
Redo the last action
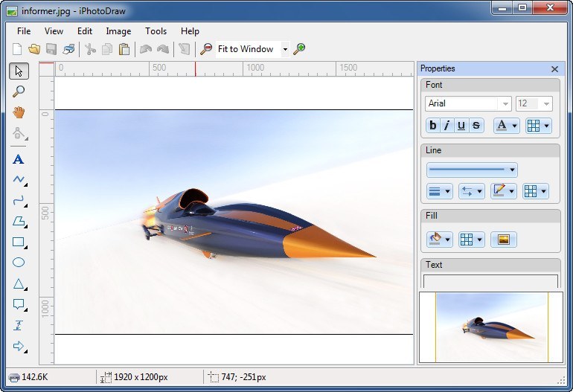tap(163, 49)
